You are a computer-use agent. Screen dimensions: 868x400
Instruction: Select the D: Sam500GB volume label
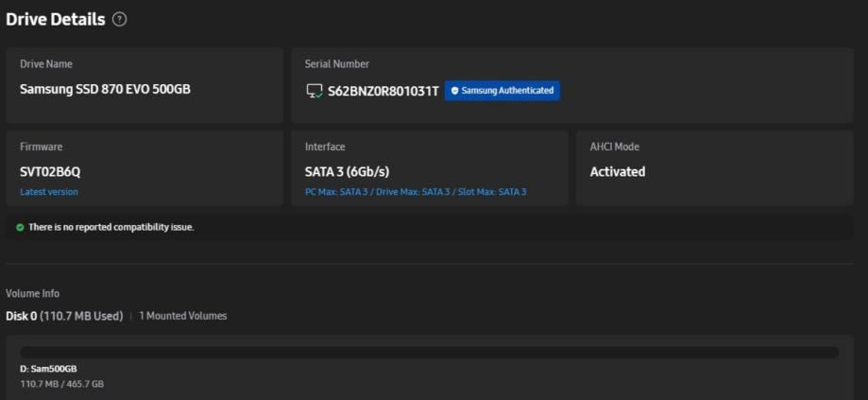point(49,369)
